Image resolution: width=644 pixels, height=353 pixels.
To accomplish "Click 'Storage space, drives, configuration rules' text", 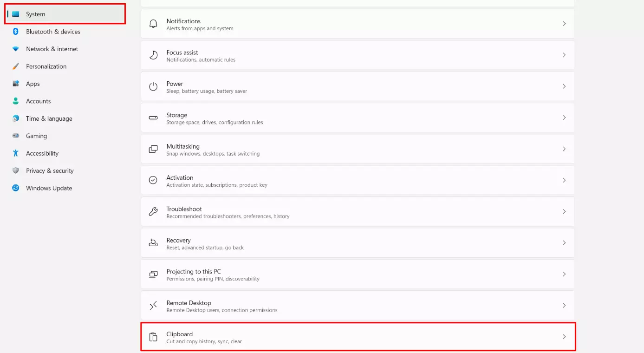I will tap(215, 123).
